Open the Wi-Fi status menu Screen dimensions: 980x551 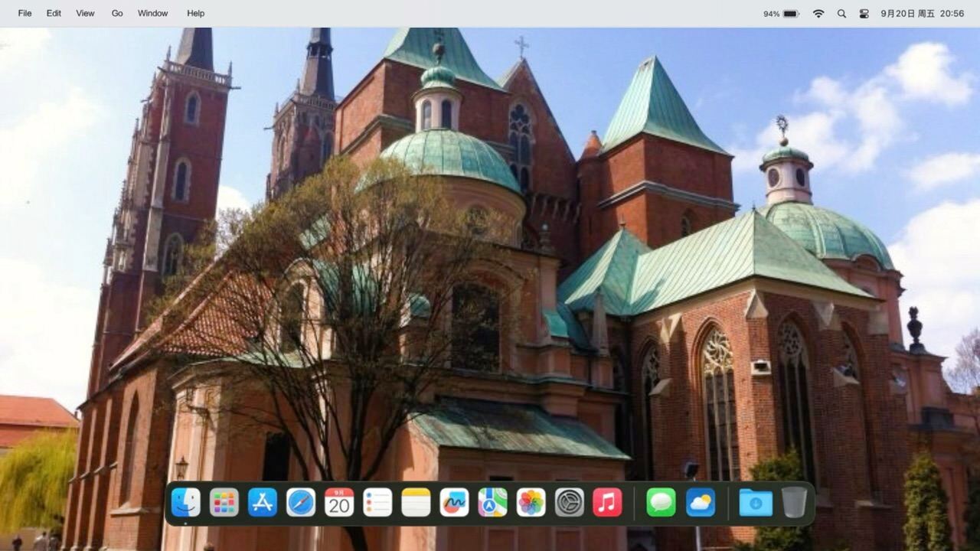pyautogui.click(x=818, y=14)
